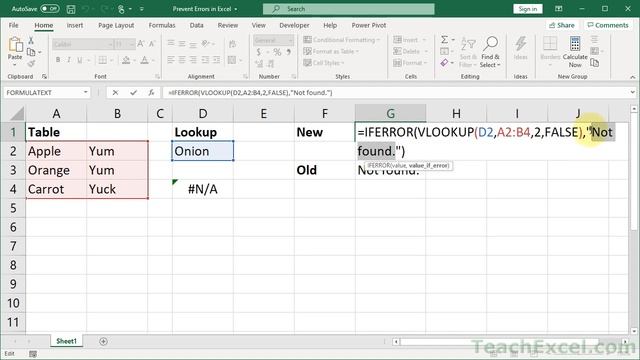This screenshot has width=640, height=360.
Task: Click the Enter checkmark formula button
Action: tap(133, 93)
